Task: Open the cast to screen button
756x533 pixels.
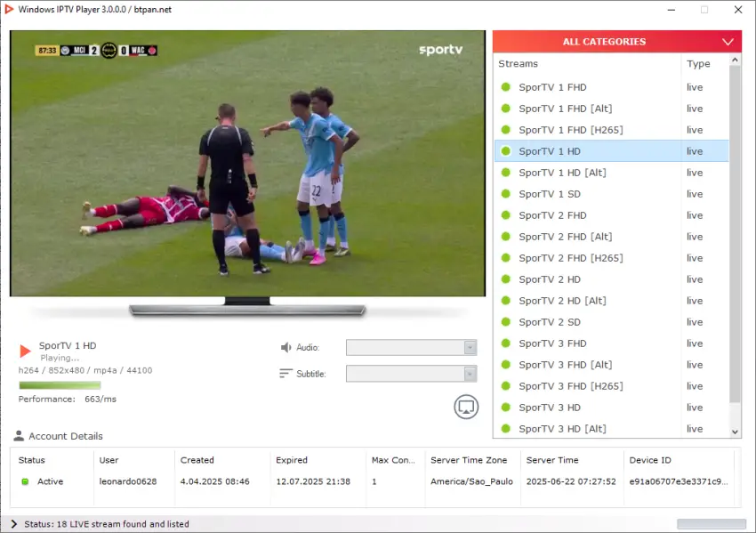Action: pyautogui.click(x=466, y=407)
